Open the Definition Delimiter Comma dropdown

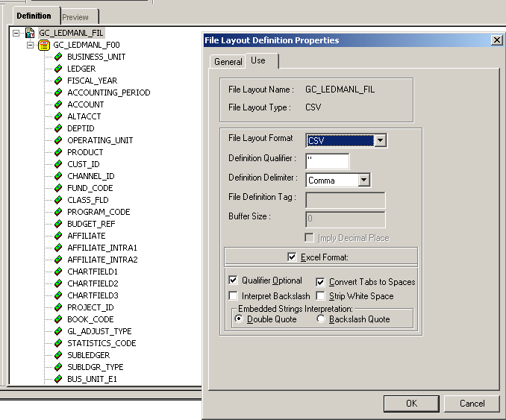[x=363, y=180]
